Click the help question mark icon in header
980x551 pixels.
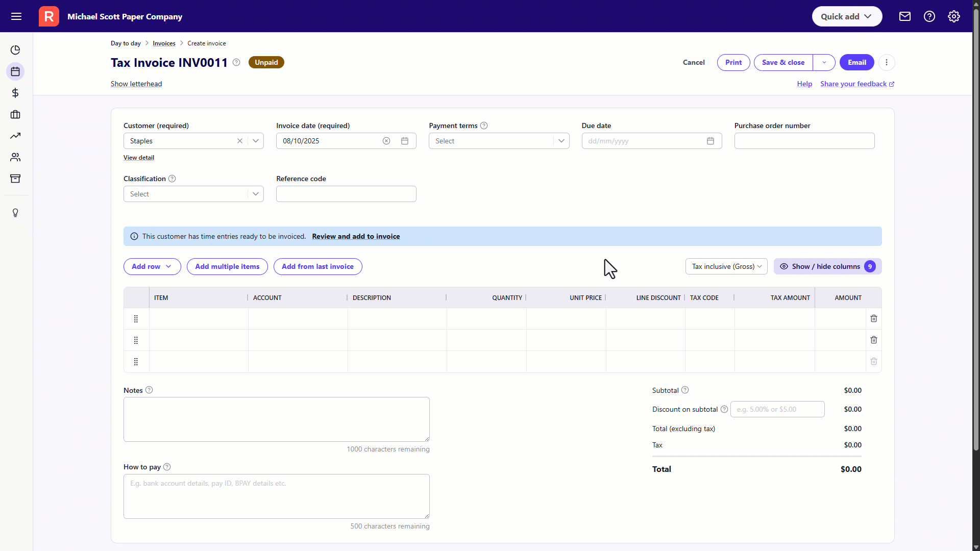click(929, 16)
